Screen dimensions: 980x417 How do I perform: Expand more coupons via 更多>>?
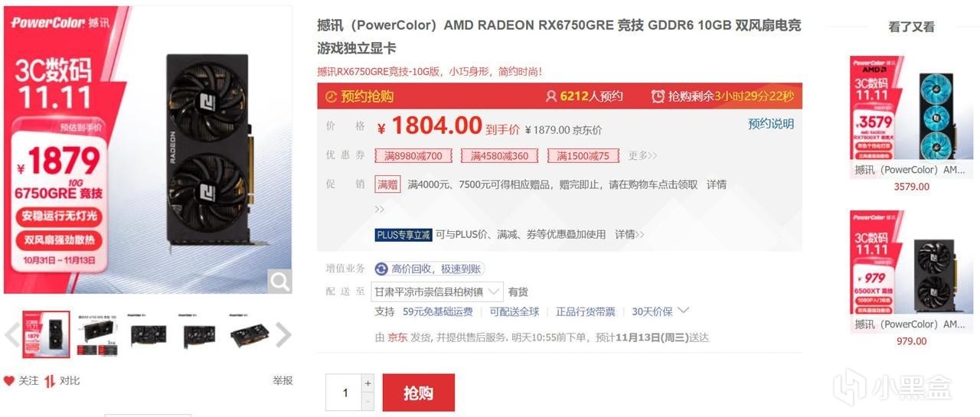pyautogui.click(x=643, y=156)
